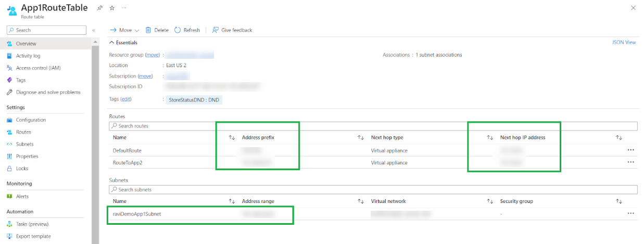
Task: Click the Resource group move link
Action: (153, 55)
